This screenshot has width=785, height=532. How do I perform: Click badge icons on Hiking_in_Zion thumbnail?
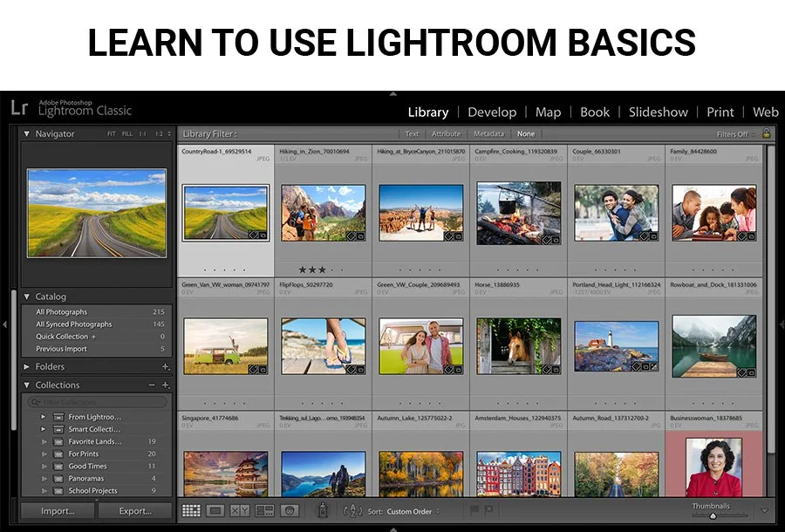pos(356,235)
